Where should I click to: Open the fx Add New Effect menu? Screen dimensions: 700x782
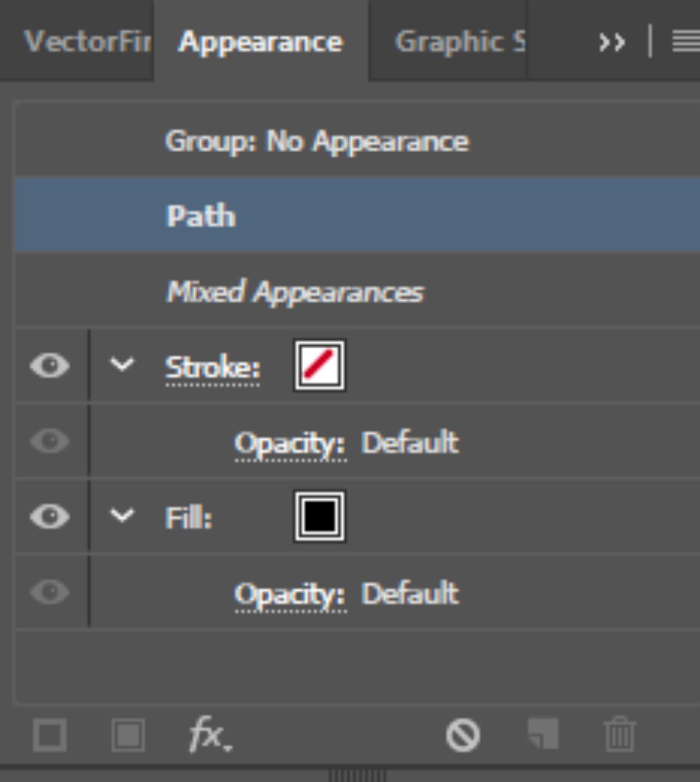tap(210, 735)
